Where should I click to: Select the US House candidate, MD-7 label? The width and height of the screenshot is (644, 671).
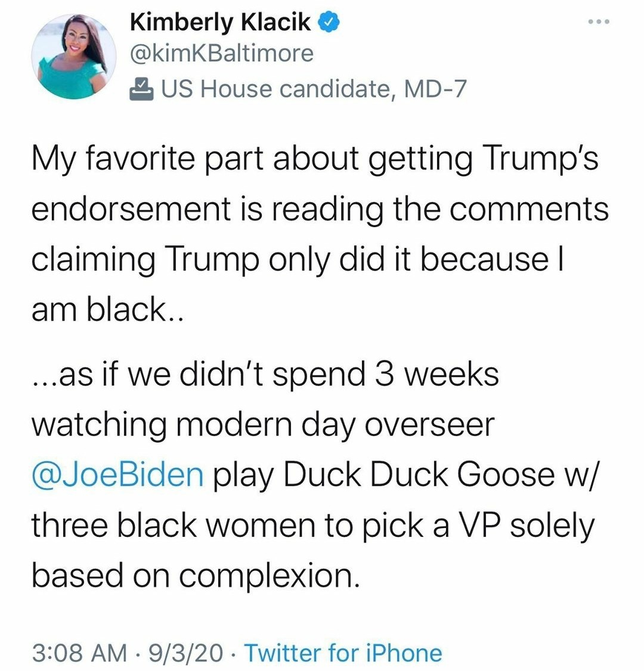313,89
